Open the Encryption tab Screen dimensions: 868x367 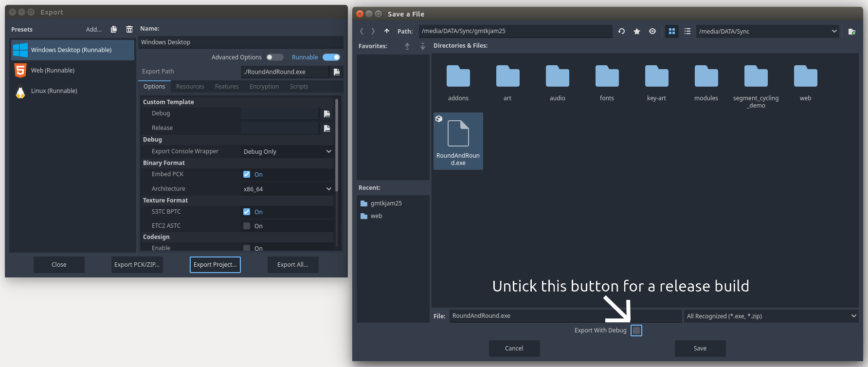pyautogui.click(x=264, y=87)
